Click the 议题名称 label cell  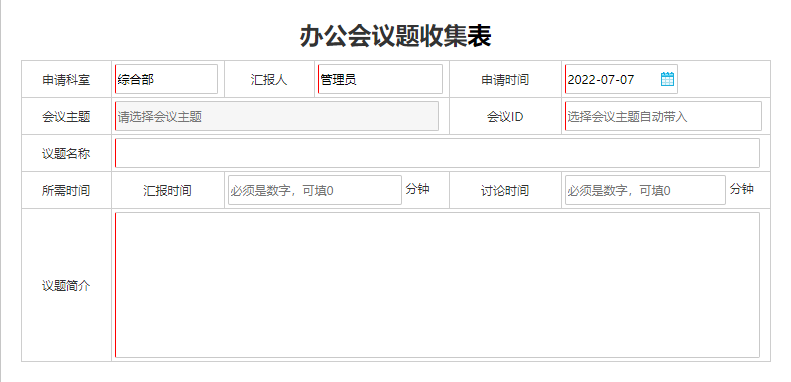click(66, 153)
